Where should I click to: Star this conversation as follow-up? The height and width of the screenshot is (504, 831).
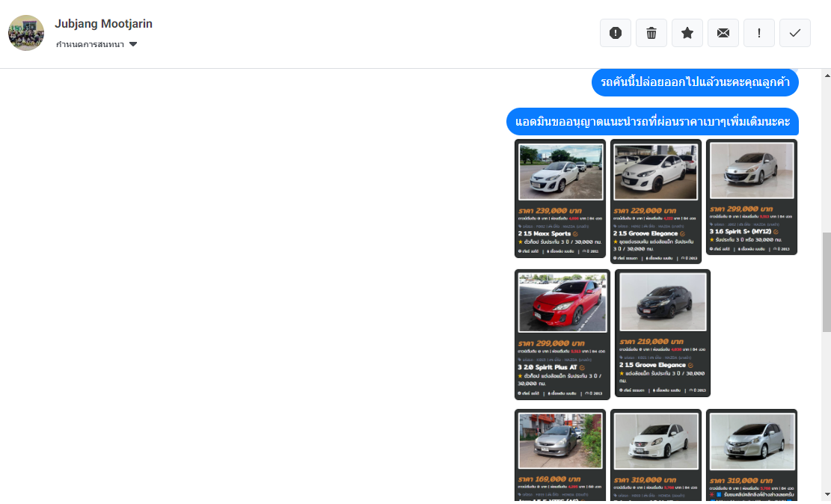pos(687,33)
